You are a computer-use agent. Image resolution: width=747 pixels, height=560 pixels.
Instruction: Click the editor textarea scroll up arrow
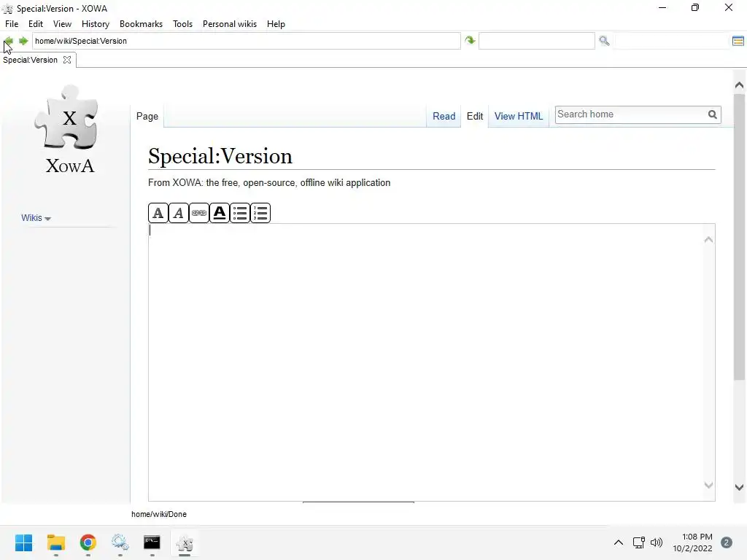pyautogui.click(x=708, y=239)
